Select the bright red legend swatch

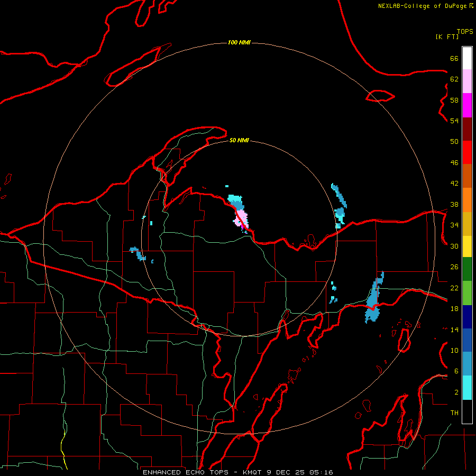click(x=467, y=152)
